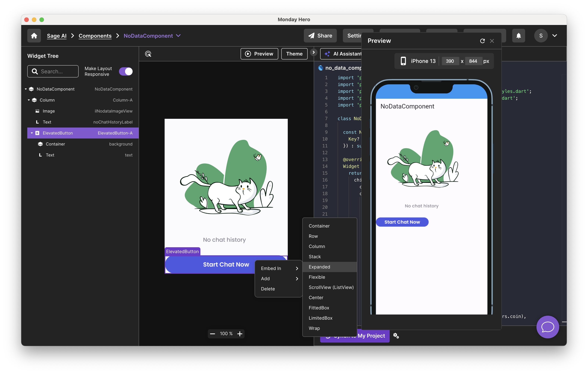Collapse the ElevatedButton tree item
Viewport: 588px width, 374px height.
32,133
